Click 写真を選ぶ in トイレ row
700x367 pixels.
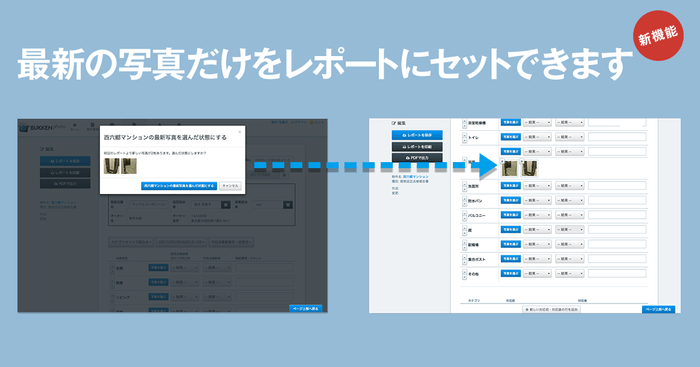point(511,137)
